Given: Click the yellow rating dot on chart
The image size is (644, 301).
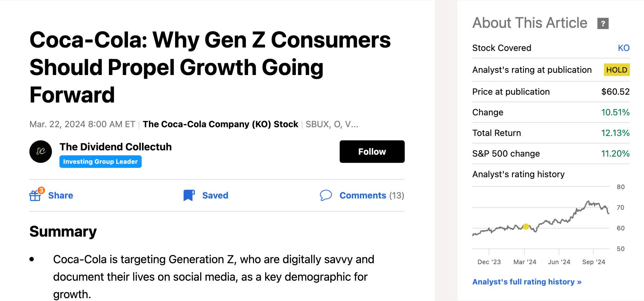Looking at the screenshot, I should coord(526,227).
